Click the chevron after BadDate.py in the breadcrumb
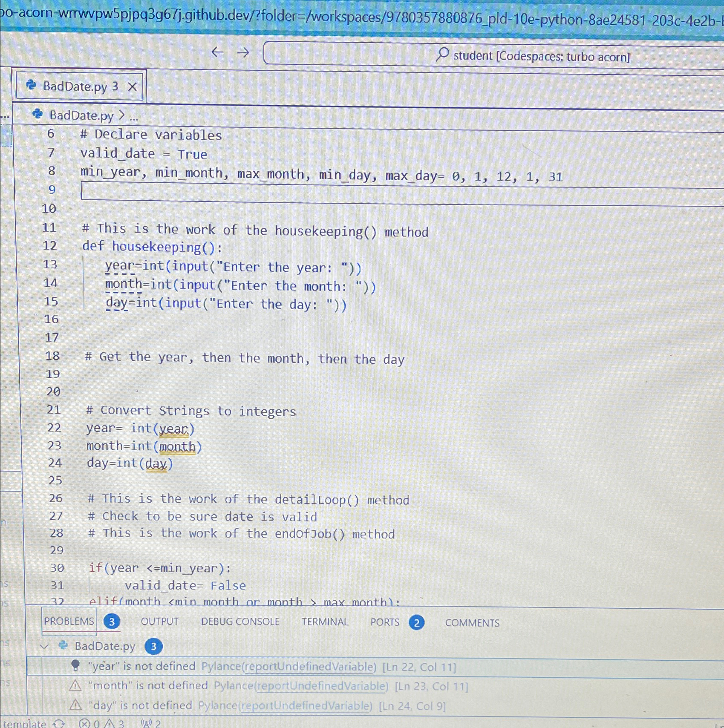This screenshot has width=724, height=728. tap(121, 115)
